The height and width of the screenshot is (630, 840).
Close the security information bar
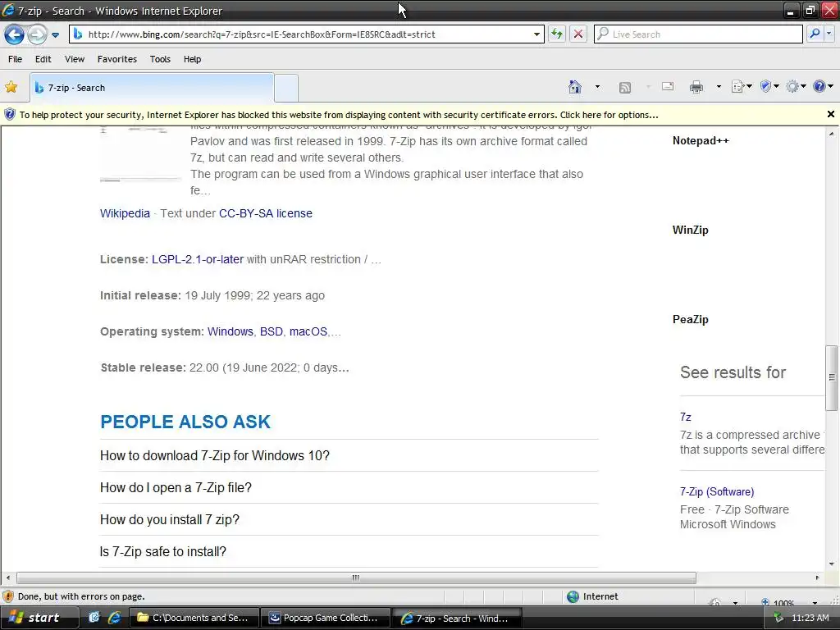830,114
